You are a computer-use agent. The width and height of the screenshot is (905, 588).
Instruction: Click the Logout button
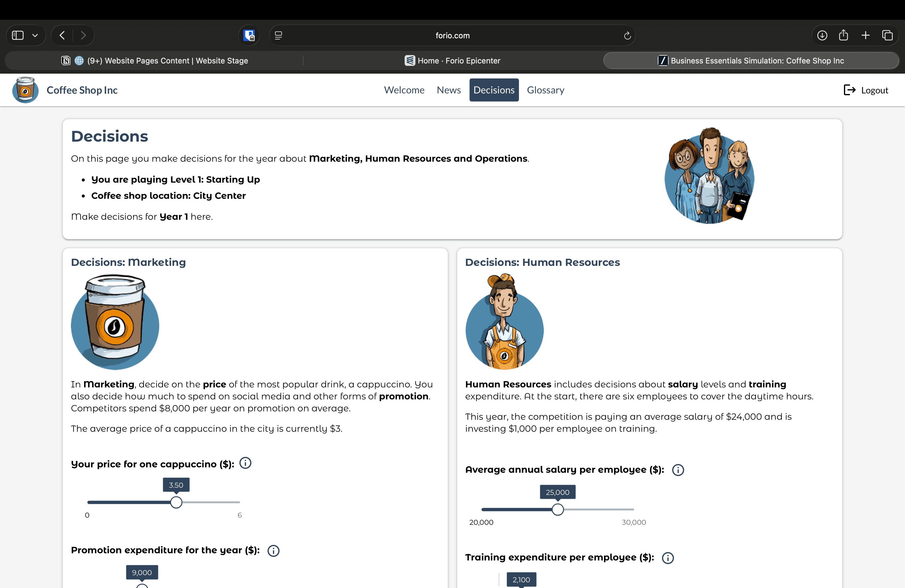point(866,90)
